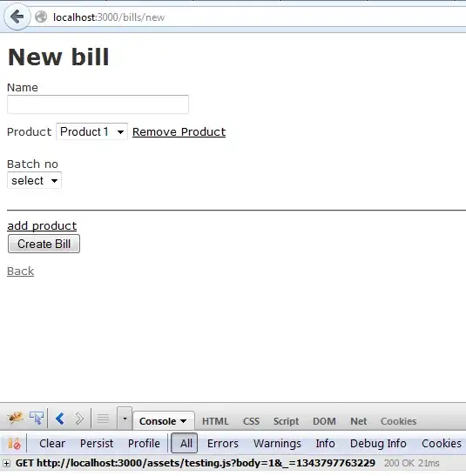The width and height of the screenshot is (466, 476).
Task: Switch to the Script panel tab
Action: [286, 421]
